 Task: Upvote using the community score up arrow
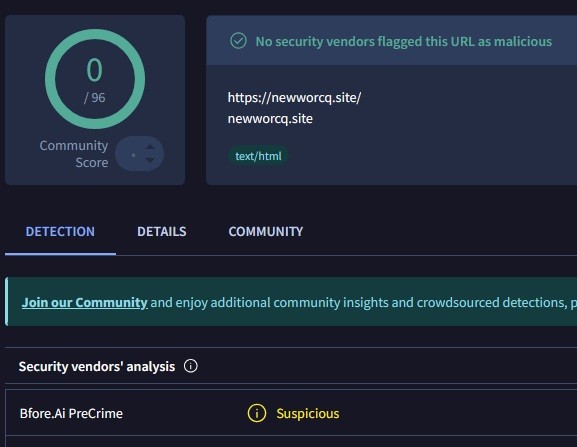point(150,147)
